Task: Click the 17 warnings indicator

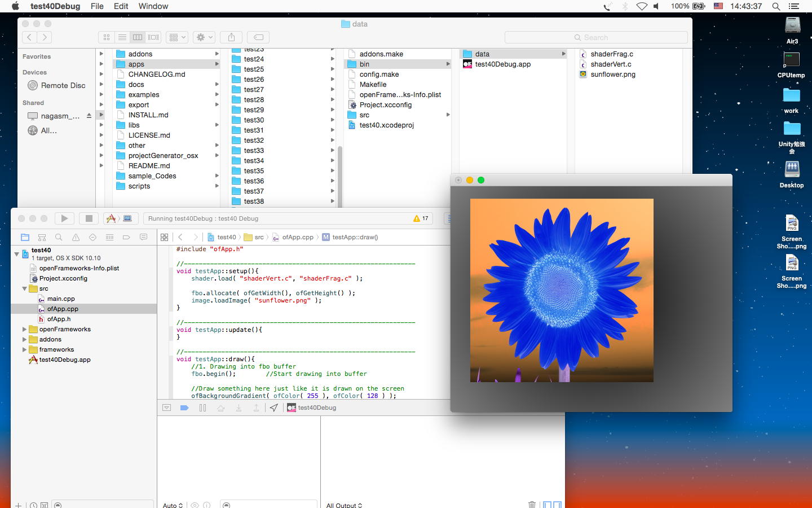Action: [421, 218]
